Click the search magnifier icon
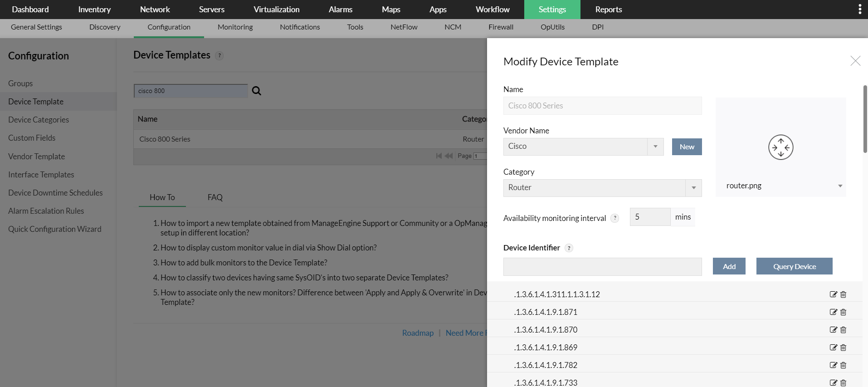The height and width of the screenshot is (387, 868). pos(256,91)
